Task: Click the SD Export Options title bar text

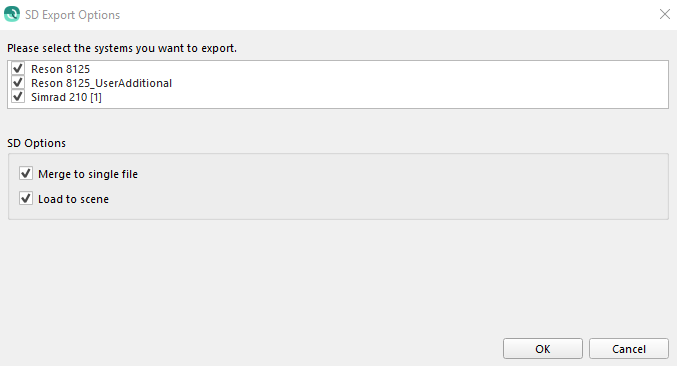Action: (73, 15)
